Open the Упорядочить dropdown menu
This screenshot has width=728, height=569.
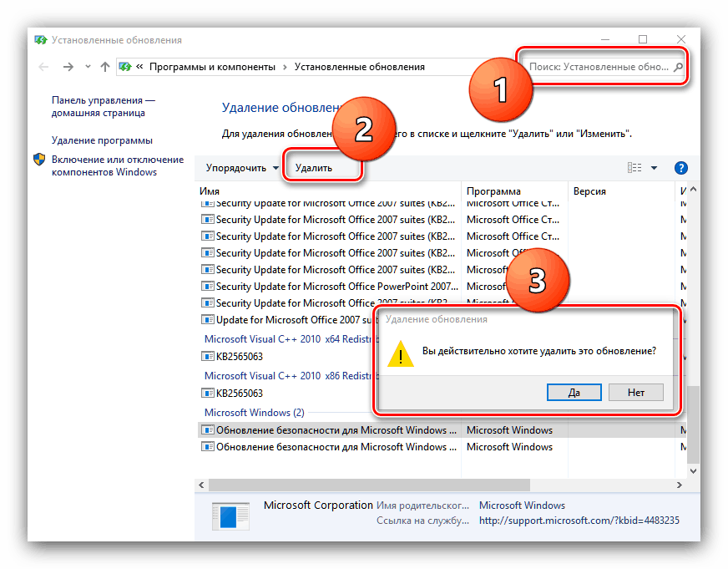click(242, 168)
